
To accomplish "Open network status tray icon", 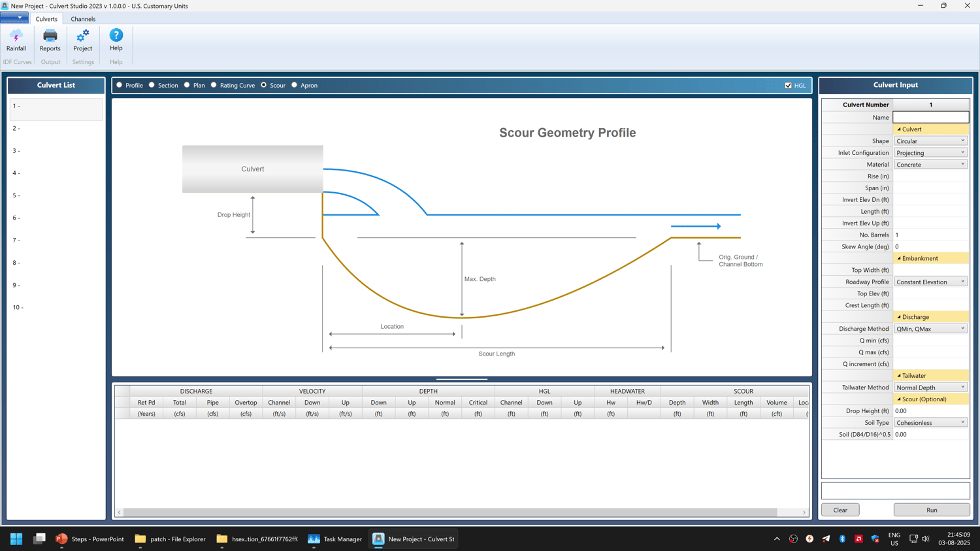I will click(x=913, y=539).
